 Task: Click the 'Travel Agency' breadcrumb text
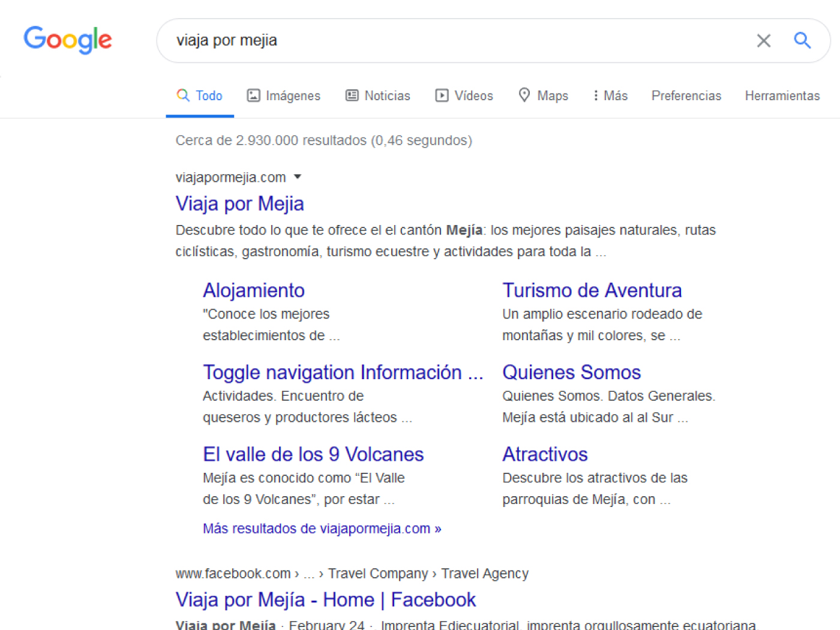485,574
